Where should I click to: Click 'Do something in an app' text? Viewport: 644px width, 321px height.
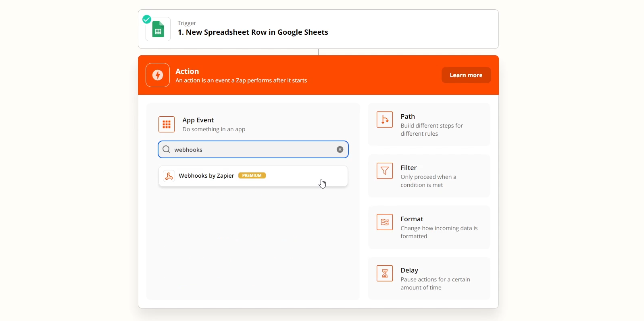coord(214,129)
